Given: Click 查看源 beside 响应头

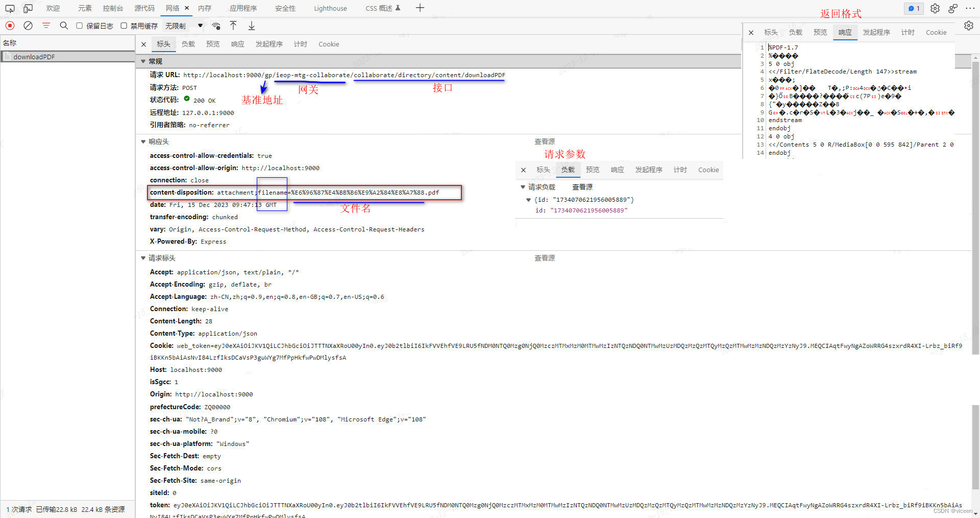Looking at the screenshot, I should coord(544,142).
